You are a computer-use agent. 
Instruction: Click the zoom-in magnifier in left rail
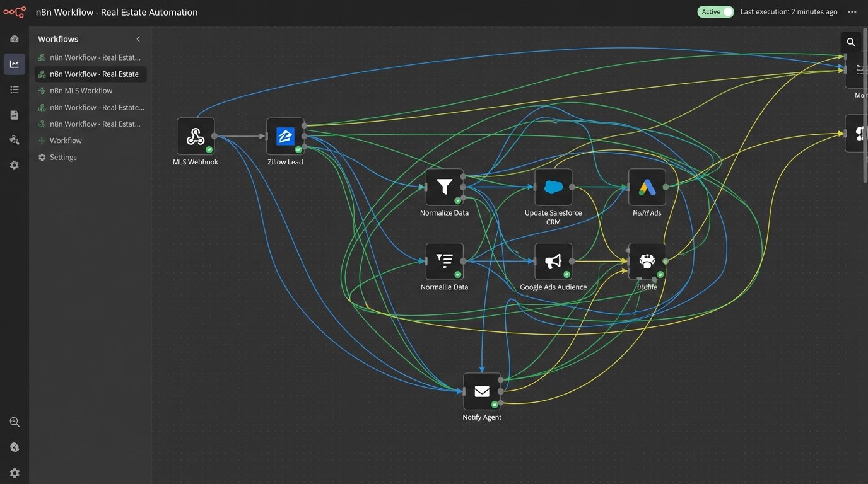(x=15, y=422)
